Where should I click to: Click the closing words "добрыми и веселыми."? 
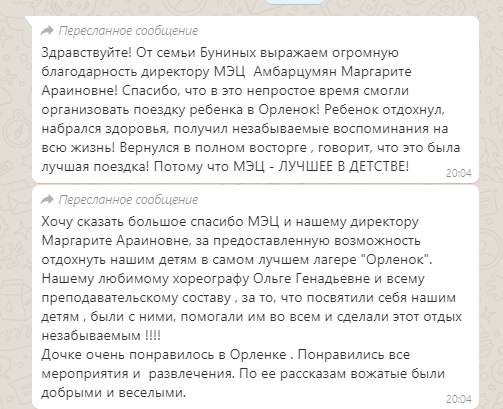(x=113, y=393)
